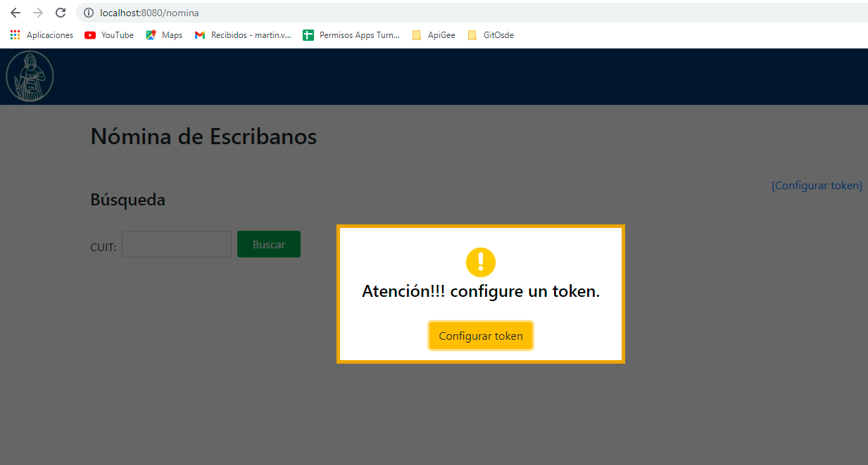
Task: Click the YouTube bookmark icon
Action: (x=89, y=34)
